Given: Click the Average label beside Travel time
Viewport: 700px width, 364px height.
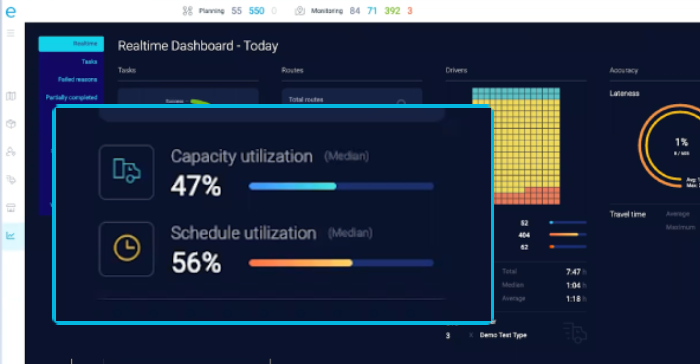Looking at the screenshot, I should point(678,214).
